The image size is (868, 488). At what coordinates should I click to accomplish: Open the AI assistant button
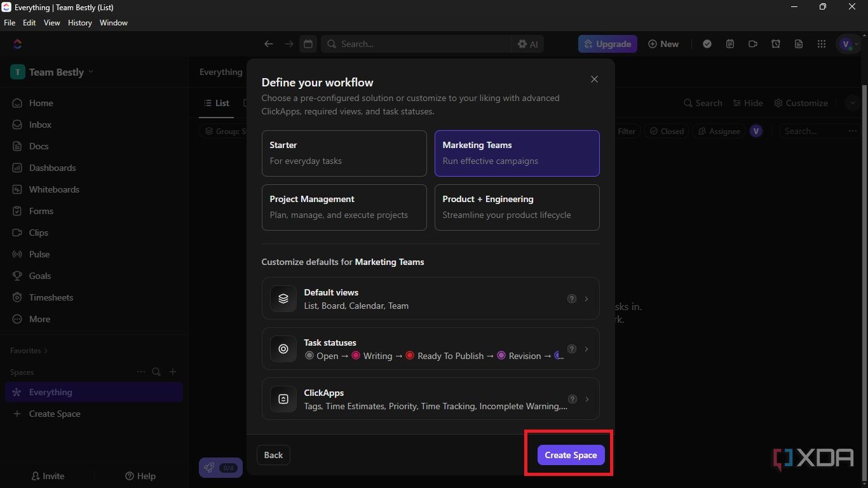(x=527, y=44)
